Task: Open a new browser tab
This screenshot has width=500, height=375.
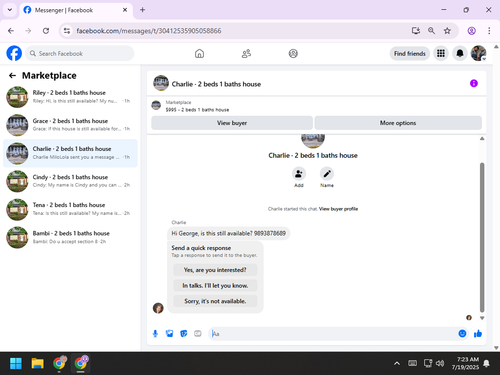Action: (142, 10)
